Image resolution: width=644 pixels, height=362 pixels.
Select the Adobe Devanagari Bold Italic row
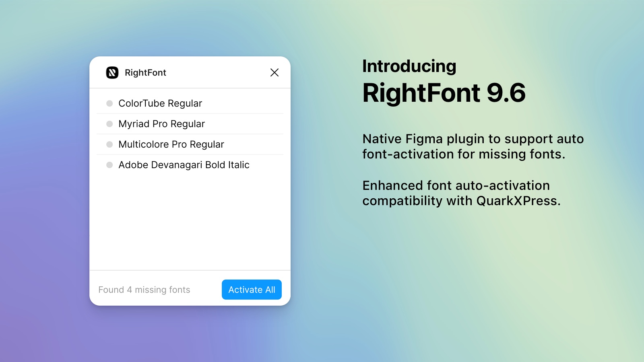(190, 165)
